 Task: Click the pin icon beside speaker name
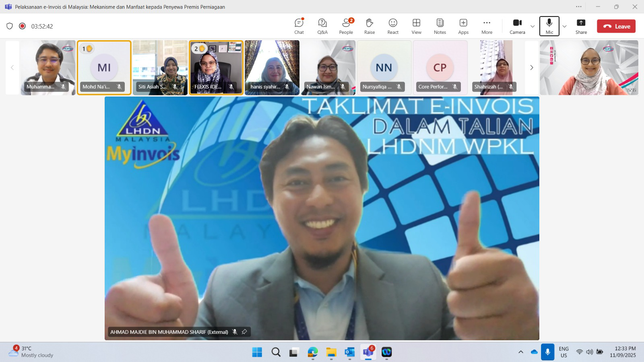[x=244, y=332]
